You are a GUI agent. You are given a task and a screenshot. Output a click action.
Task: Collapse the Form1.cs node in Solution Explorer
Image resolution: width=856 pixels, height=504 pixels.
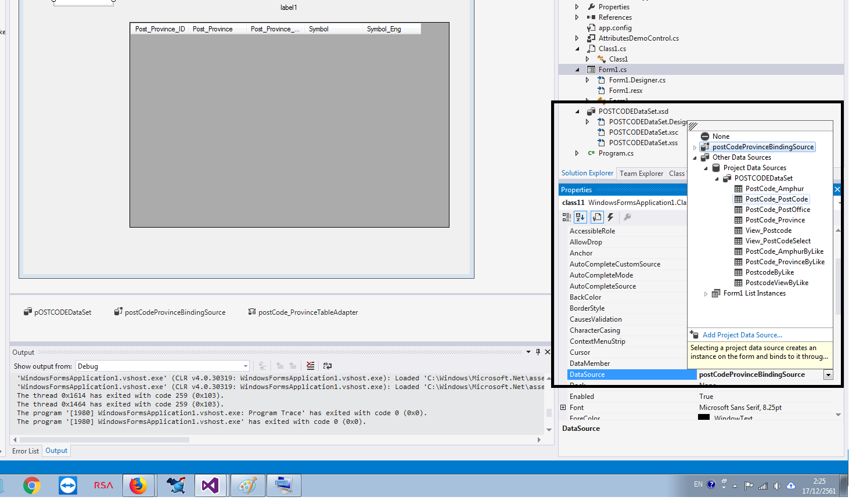(577, 70)
